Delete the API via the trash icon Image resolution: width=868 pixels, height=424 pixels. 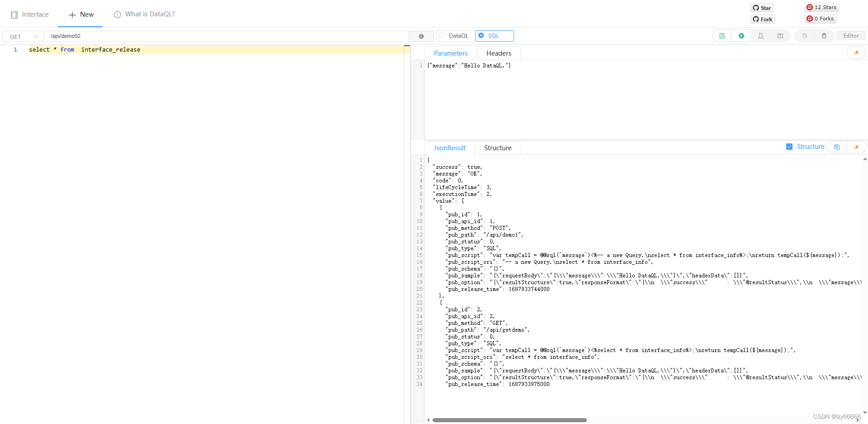824,36
